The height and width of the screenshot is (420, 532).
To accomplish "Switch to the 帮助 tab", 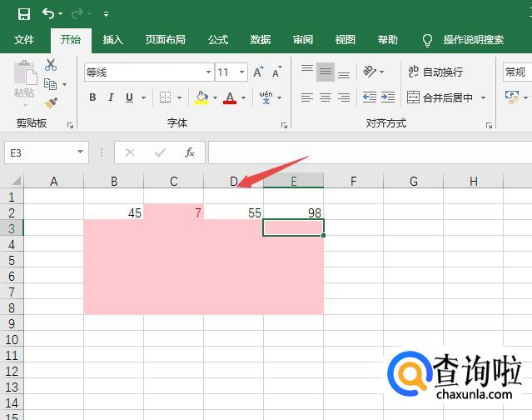I will [387, 40].
